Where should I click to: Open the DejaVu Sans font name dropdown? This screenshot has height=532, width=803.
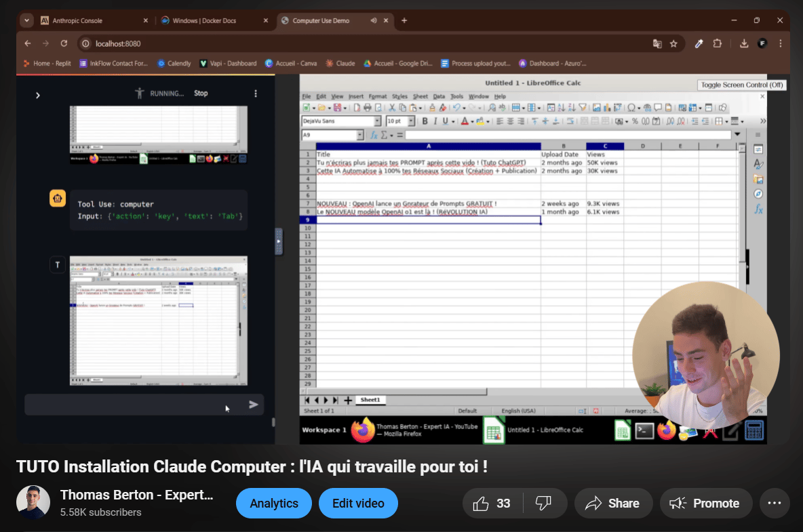378,121
